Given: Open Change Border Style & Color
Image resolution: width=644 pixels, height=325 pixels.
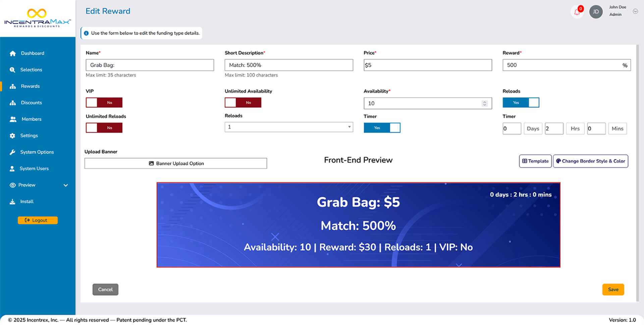Looking at the screenshot, I should (x=590, y=161).
